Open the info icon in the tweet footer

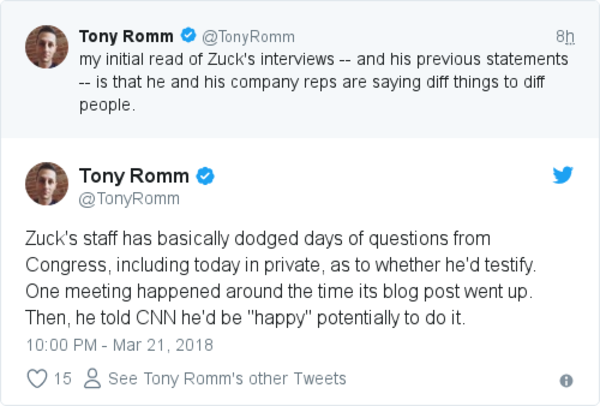566,380
